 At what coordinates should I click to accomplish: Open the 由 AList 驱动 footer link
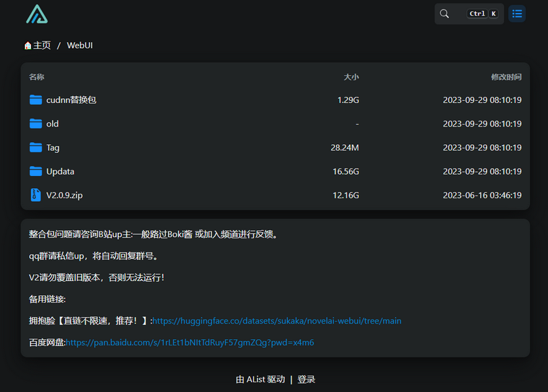point(260,379)
